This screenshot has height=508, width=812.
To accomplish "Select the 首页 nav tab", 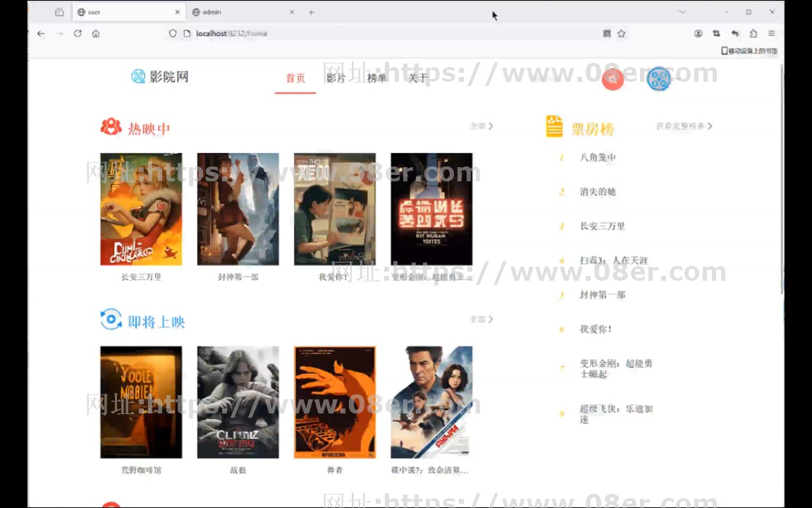I will click(x=295, y=78).
